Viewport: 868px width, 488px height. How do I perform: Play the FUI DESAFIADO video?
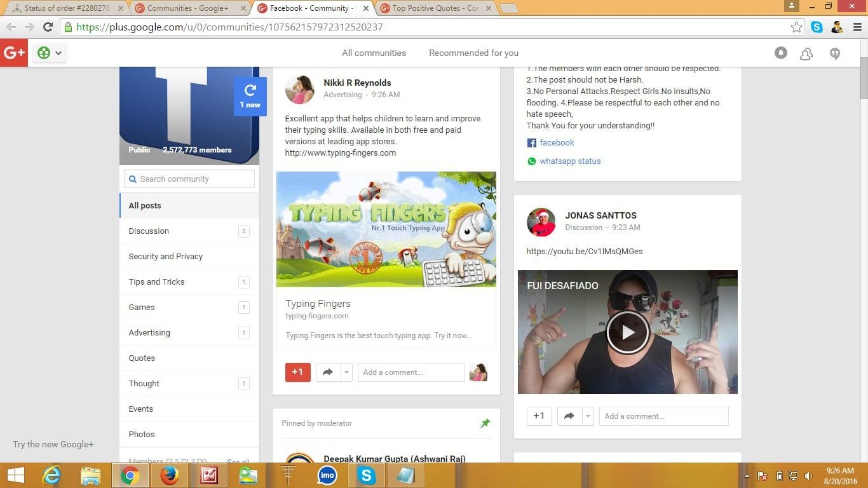pyautogui.click(x=627, y=332)
